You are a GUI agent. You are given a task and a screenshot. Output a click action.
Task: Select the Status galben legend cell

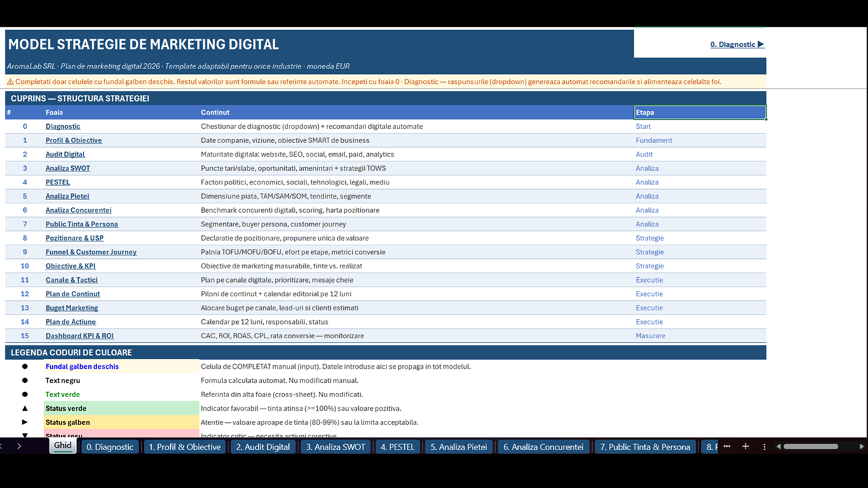pos(121,422)
